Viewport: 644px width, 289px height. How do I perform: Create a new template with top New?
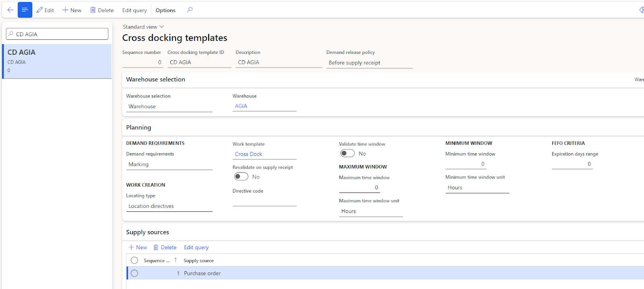[x=72, y=10]
